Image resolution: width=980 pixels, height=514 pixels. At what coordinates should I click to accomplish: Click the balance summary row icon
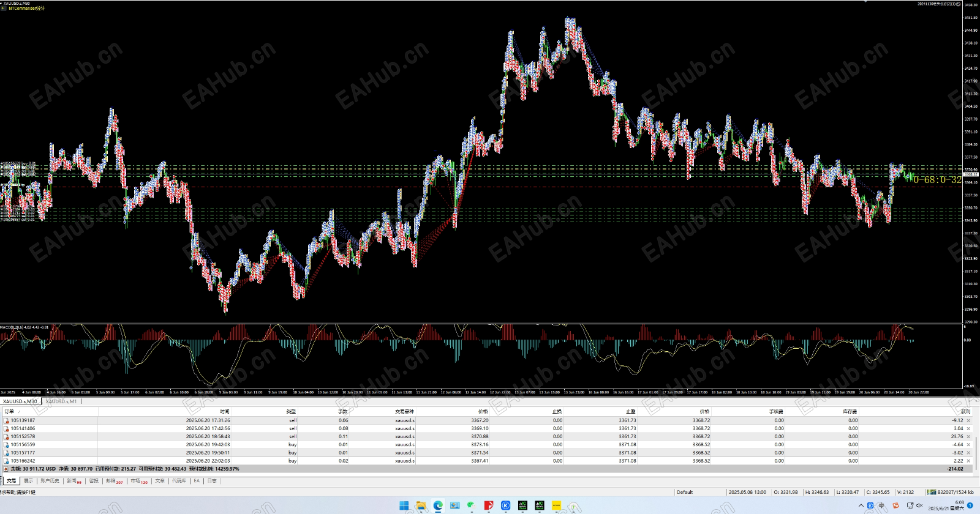pos(6,469)
